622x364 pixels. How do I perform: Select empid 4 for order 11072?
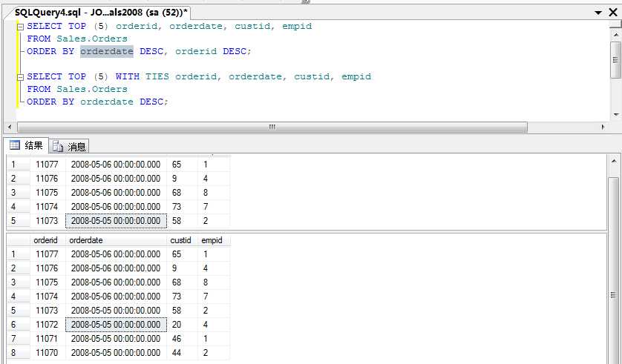coord(214,325)
